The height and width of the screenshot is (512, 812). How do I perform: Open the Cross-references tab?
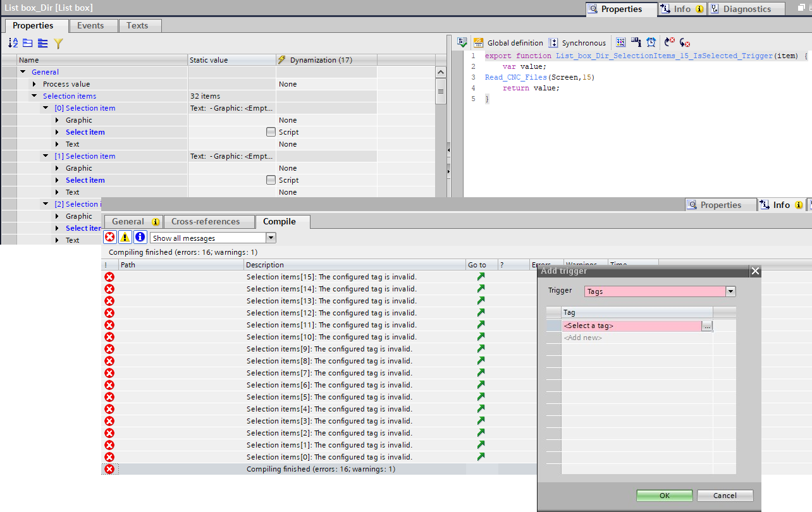(x=206, y=221)
